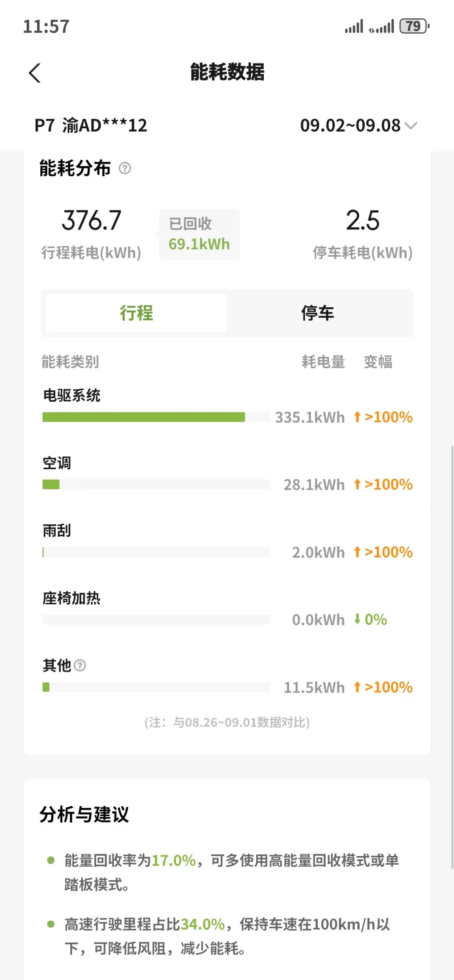Tap the battery indicator in status bar
The width and height of the screenshot is (454, 980).
point(414,26)
